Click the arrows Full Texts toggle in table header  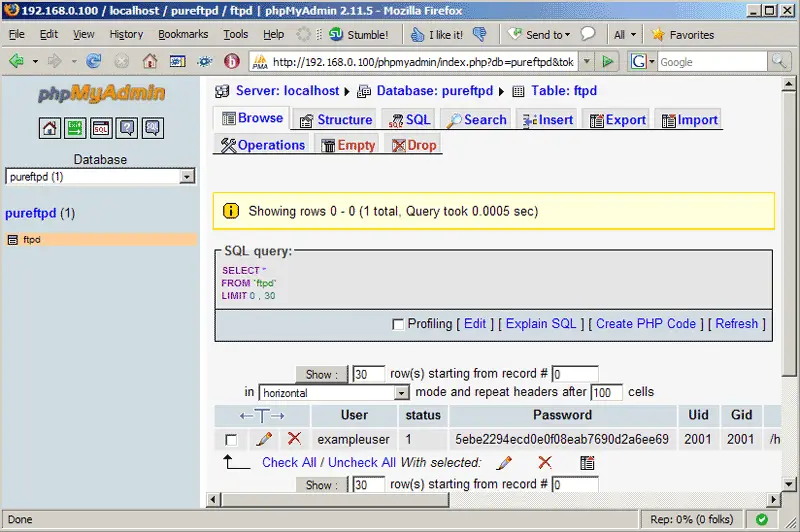(262, 416)
